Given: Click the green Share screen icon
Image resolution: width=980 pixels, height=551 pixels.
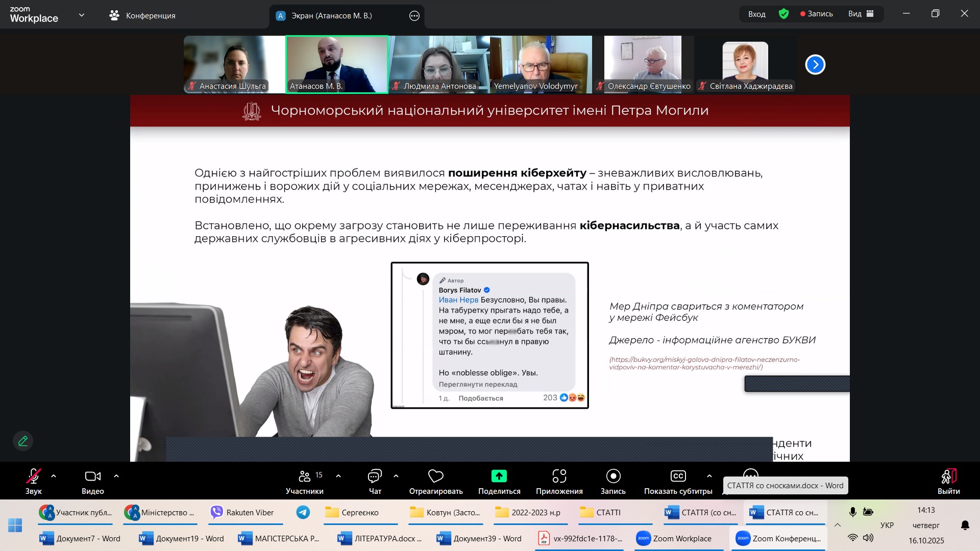Looking at the screenshot, I should (x=499, y=476).
